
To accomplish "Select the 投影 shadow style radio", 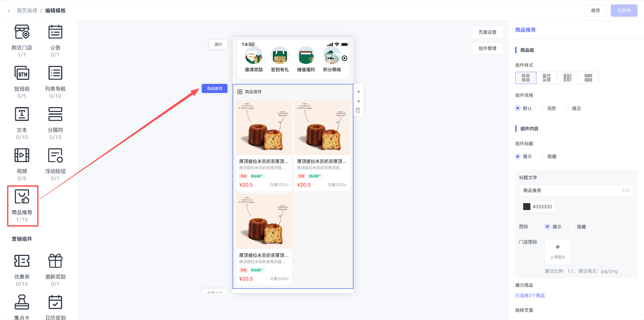I will (542, 108).
